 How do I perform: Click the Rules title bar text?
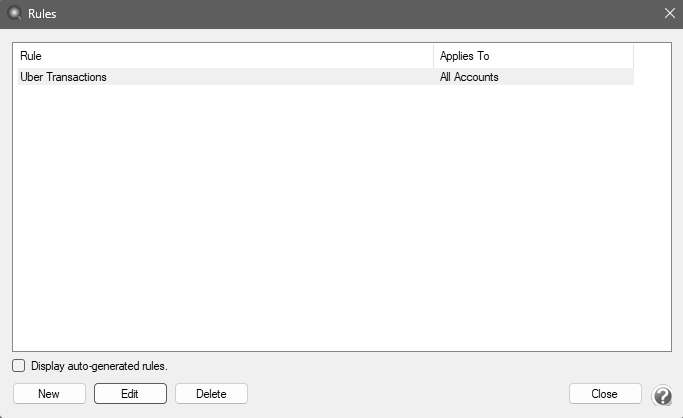(41, 14)
